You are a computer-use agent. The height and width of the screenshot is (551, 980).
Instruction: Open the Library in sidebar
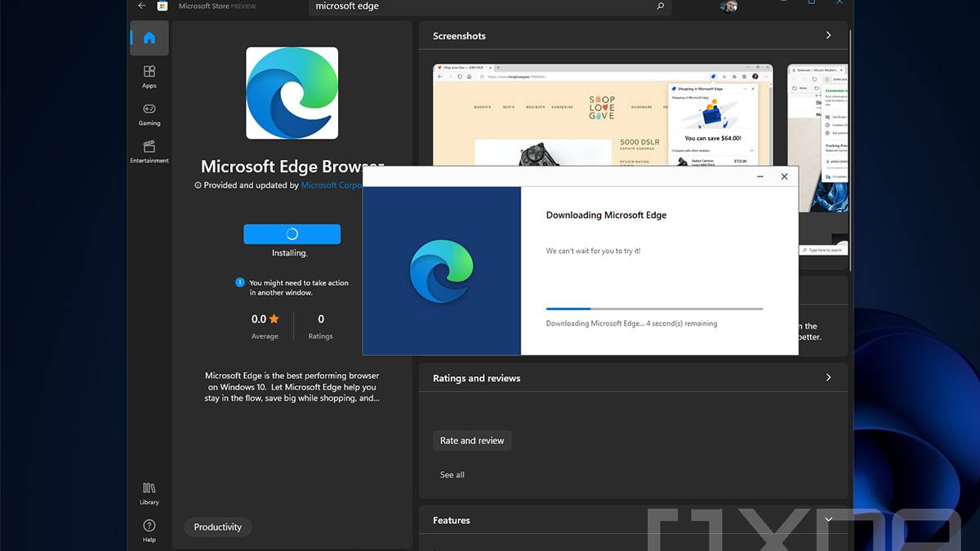coord(149,493)
